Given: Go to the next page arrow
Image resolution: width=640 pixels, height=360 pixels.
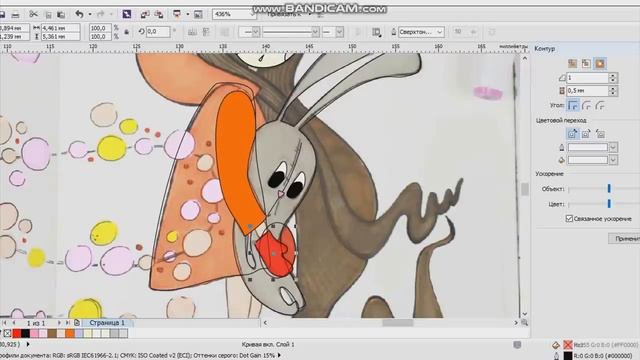Looking at the screenshot, I should [59, 322].
